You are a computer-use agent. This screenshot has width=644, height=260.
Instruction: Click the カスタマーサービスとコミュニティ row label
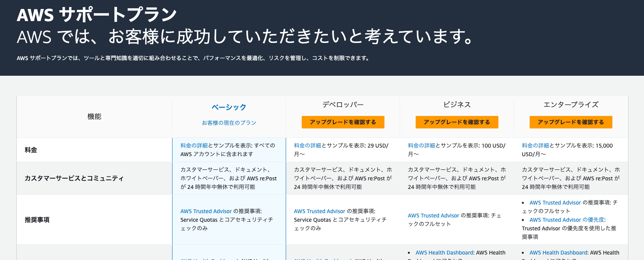pyautogui.click(x=74, y=178)
